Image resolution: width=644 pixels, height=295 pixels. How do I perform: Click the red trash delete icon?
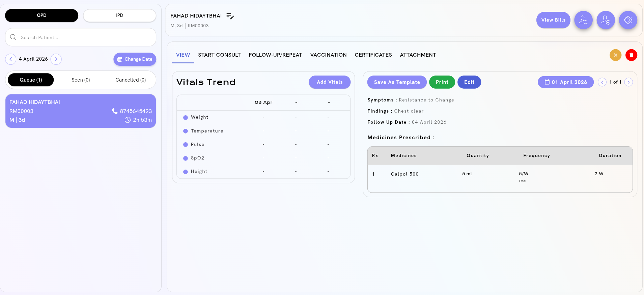coord(631,55)
